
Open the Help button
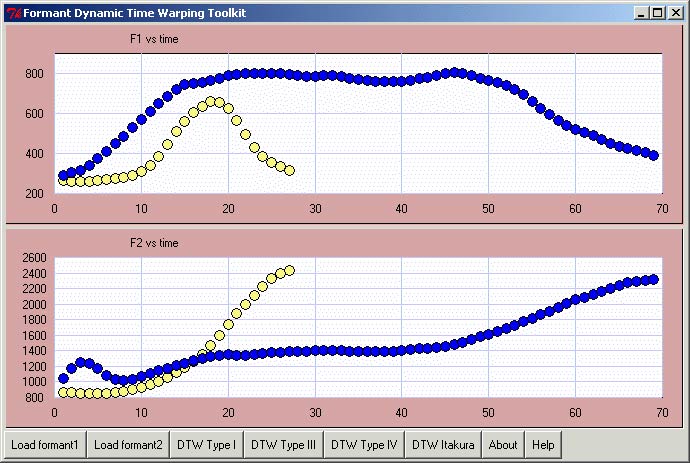pyautogui.click(x=543, y=444)
